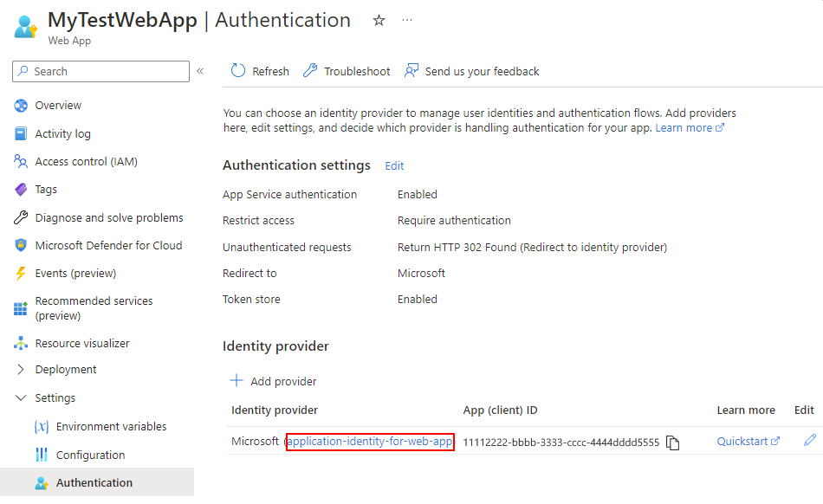Screen dimensions: 823x504
Task: Star MyTestWebApp as a favorite
Action: tap(379, 20)
